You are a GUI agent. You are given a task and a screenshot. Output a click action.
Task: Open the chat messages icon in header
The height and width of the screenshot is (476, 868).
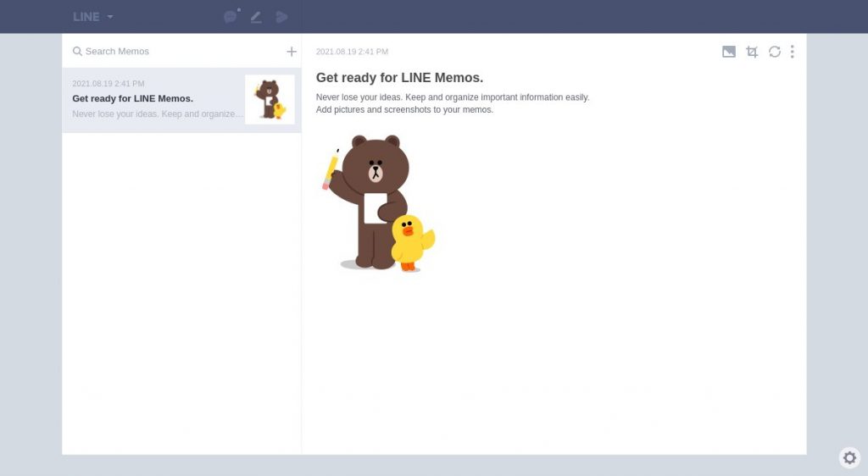pos(230,17)
